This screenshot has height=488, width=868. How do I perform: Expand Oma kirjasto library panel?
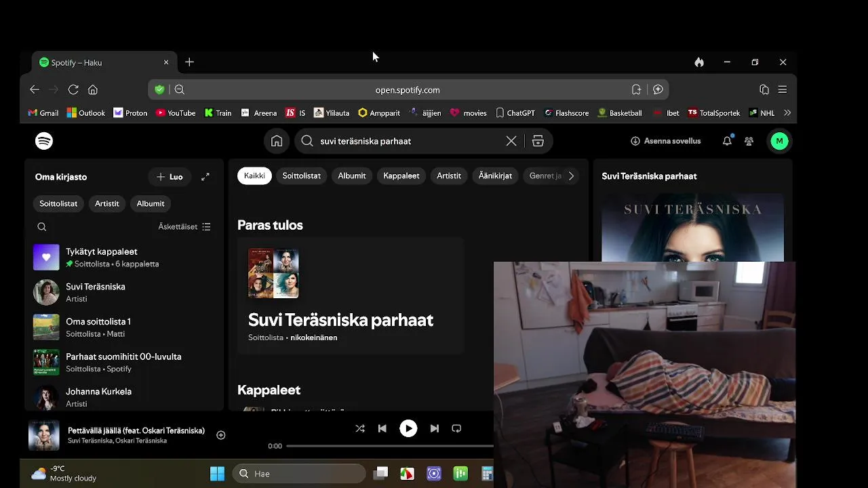pyautogui.click(x=205, y=177)
